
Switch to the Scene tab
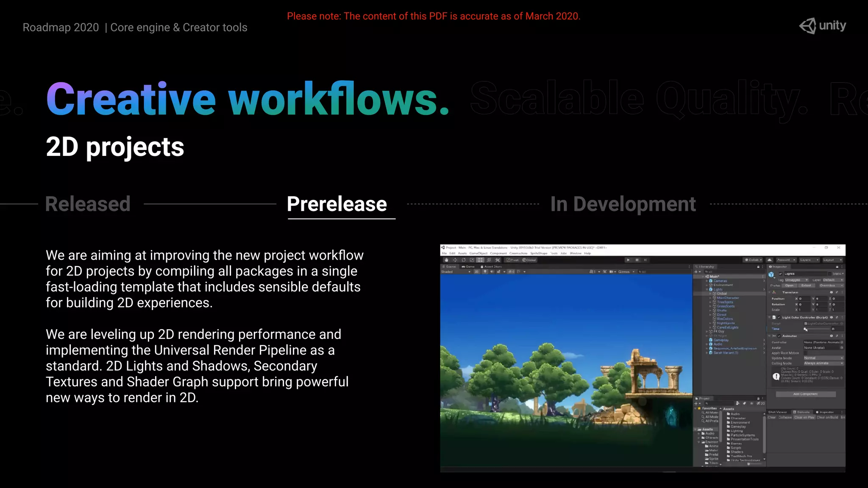pyautogui.click(x=449, y=267)
